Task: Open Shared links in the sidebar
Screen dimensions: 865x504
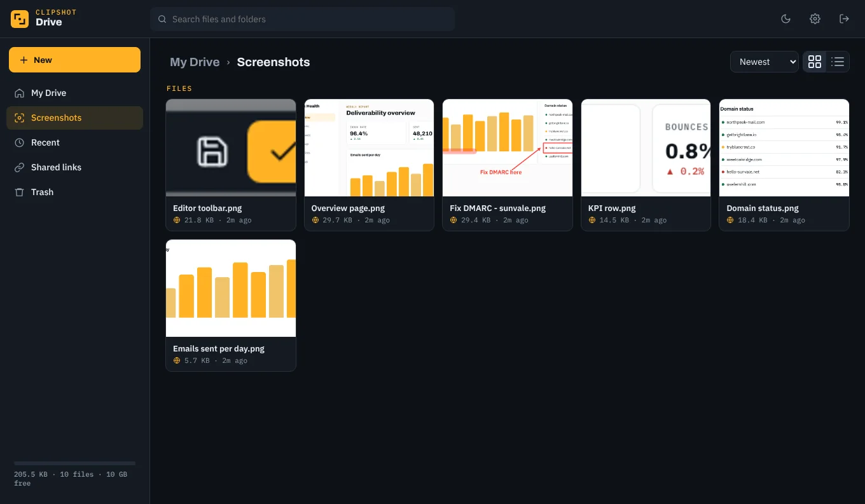Action: pyautogui.click(x=74, y=167)
